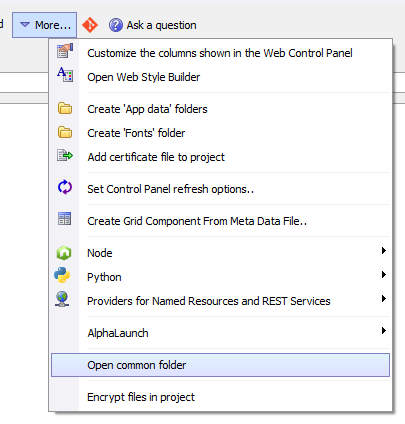Expand the AlphaLaunch submenu arrow
Screen dimensions: 405x424
point(384,331)
